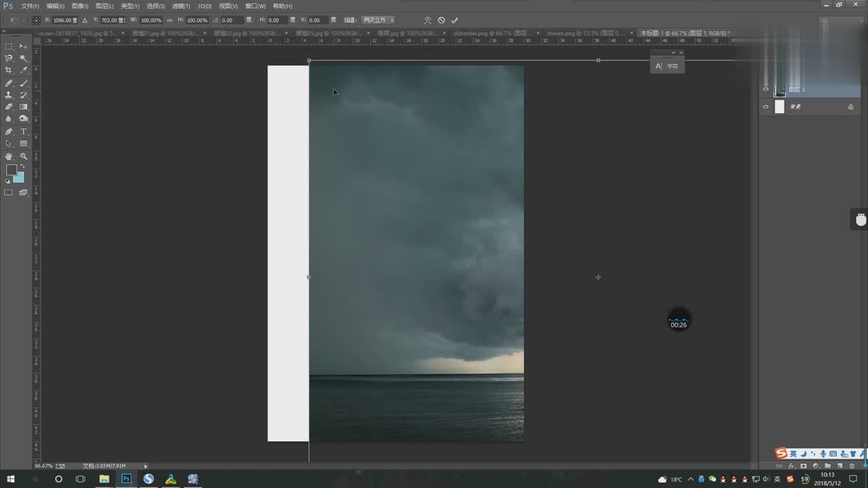Select the Eyedropper tool

point(24,70)
